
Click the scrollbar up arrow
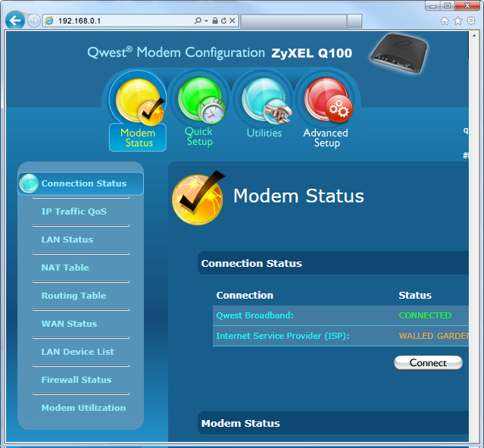(x=474, y=36)
